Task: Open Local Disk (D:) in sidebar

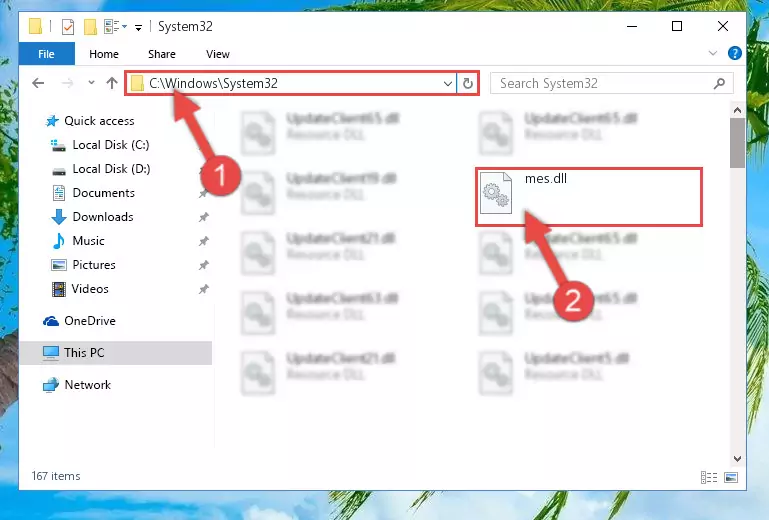Action: (111, 169)
